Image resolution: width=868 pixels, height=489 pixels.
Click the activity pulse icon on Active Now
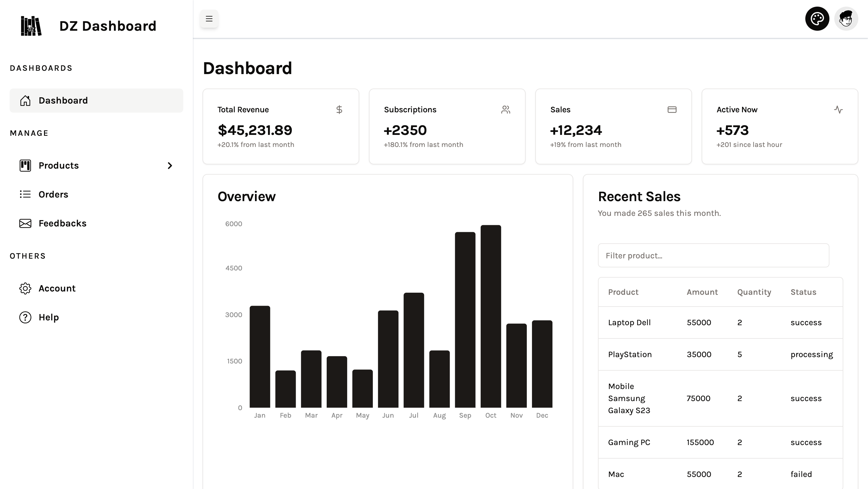click(x=838, y=110)
